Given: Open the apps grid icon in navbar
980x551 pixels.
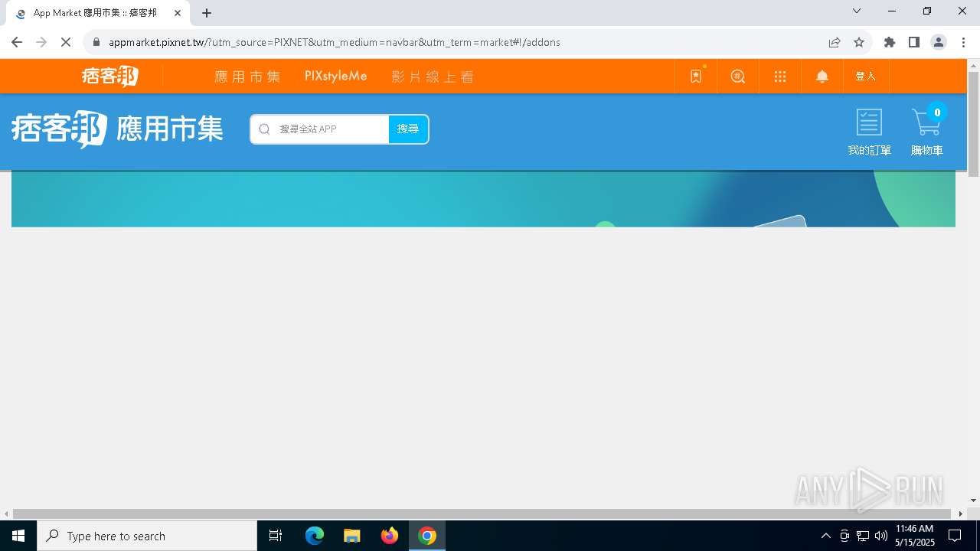Looking at the screenshot, I should 780,77.
